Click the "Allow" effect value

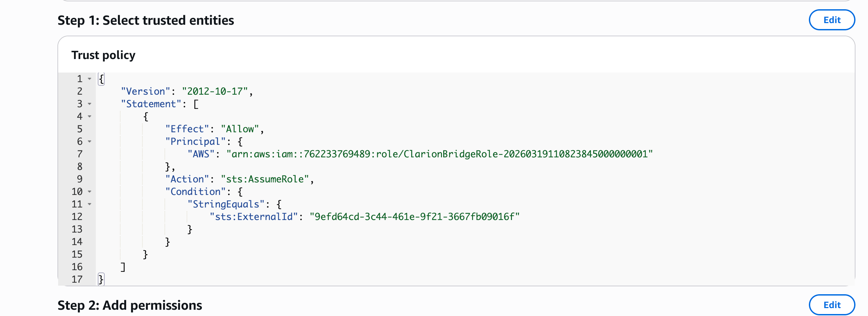(240, 129)
